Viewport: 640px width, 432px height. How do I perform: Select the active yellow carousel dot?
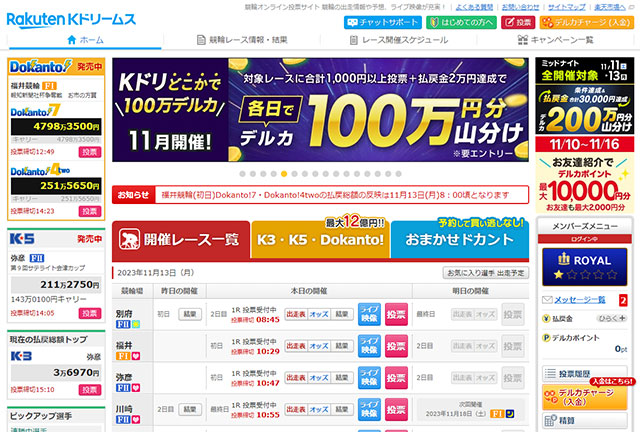tap(284, 174)
